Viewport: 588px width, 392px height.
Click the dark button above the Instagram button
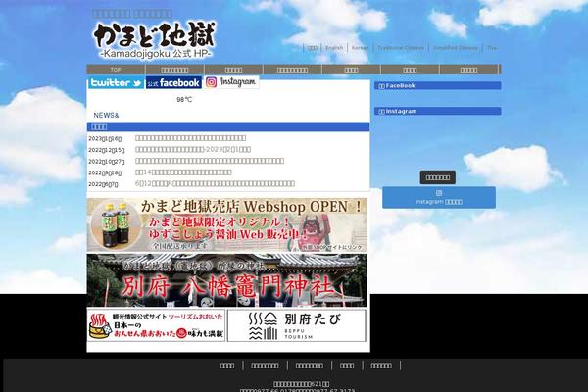click(x=438, y=177)
